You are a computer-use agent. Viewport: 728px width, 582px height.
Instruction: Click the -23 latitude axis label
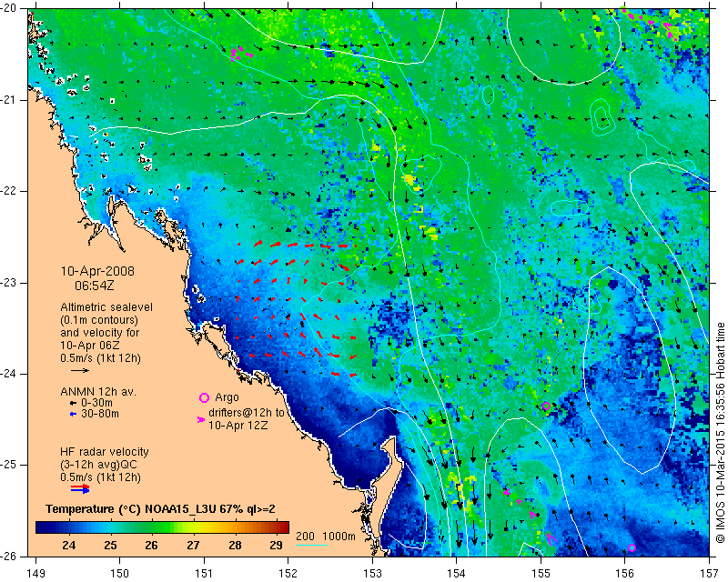pos(9,283)
